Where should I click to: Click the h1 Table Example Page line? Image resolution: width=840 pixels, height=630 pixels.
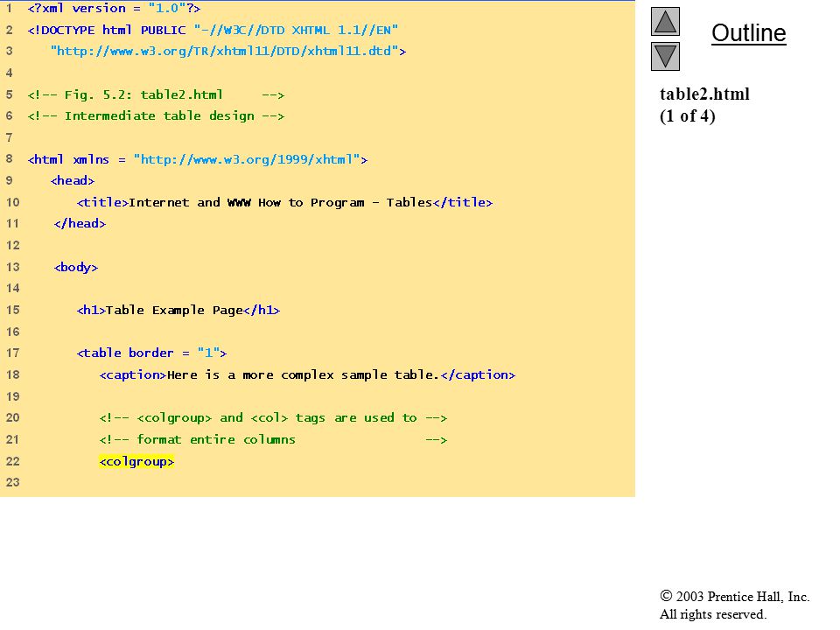178,310
